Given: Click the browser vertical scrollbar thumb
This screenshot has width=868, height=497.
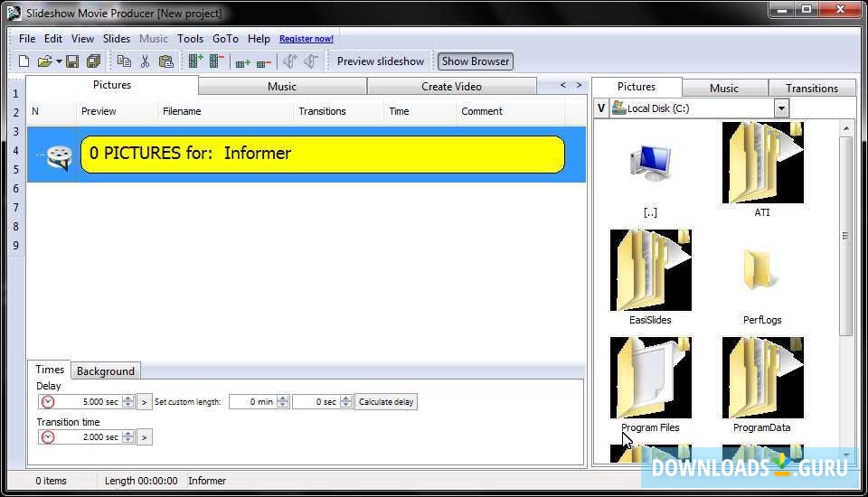Looking at the screenshot, I should pyautogui.click(x=845, y=237).
